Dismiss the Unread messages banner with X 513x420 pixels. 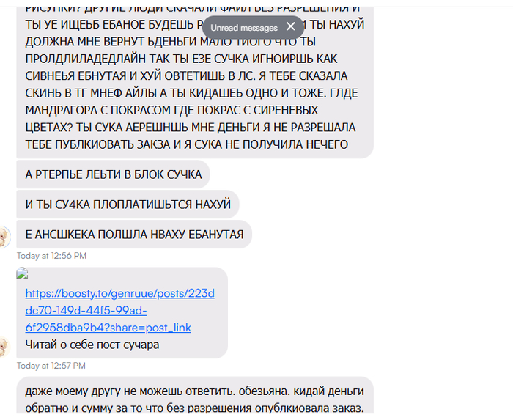[290, 26]
